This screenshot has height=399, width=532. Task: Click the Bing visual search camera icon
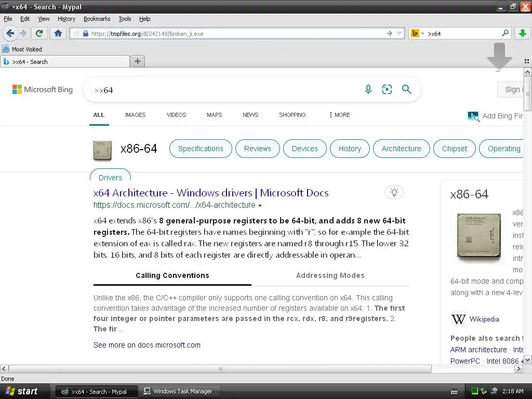(x=387, y=89)
